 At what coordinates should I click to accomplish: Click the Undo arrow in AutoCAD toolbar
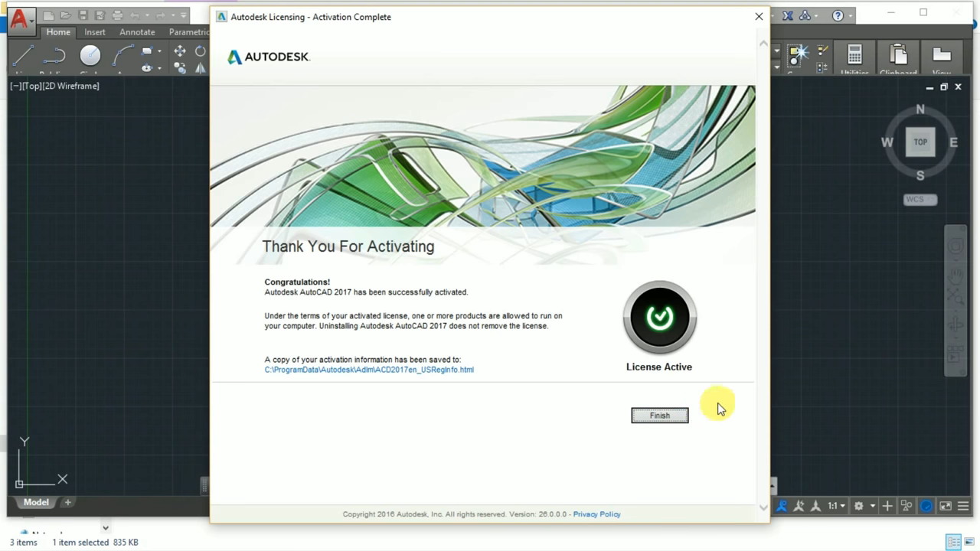coord(135,15)
